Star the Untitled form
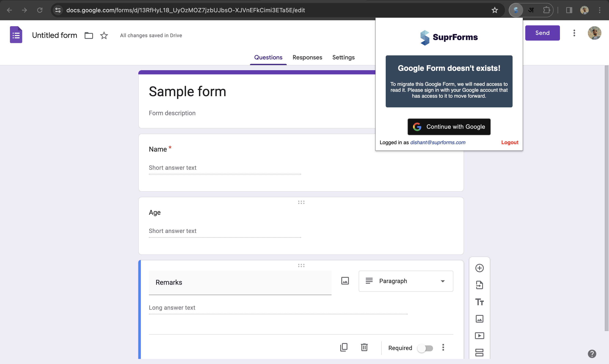 pyautogui.click(x=104, y=35)
